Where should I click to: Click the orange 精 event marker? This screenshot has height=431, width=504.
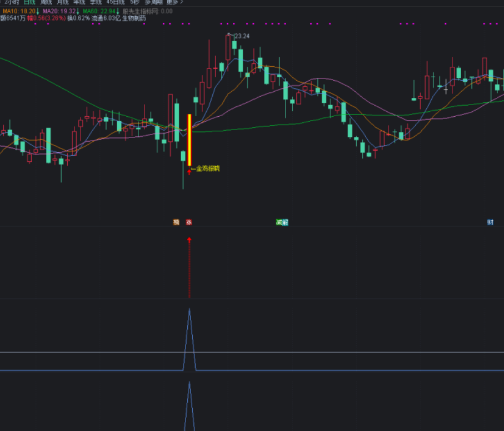176,222
